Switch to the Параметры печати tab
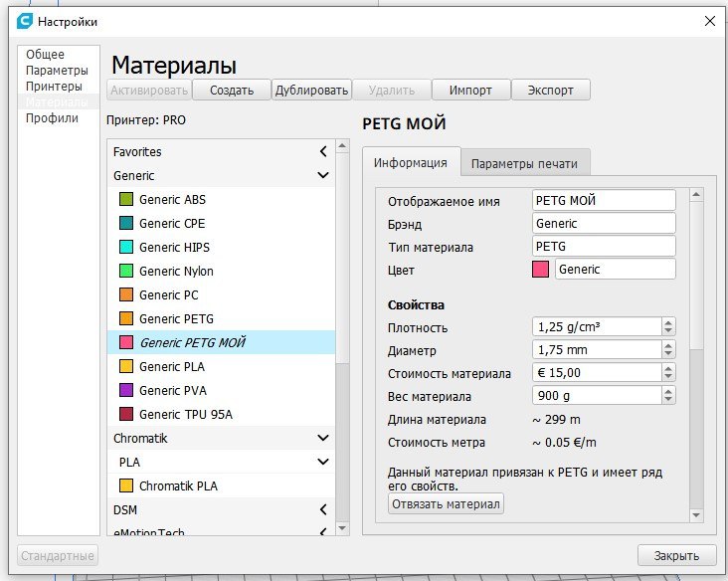The image size is (728, 581). pyautogui.click(x=525, y=163)
